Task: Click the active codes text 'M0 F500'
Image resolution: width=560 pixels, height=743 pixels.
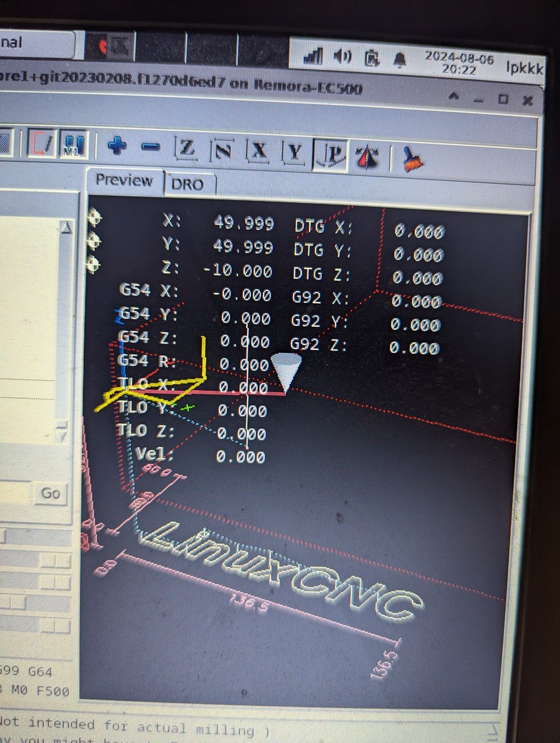Action: point(40,691)
